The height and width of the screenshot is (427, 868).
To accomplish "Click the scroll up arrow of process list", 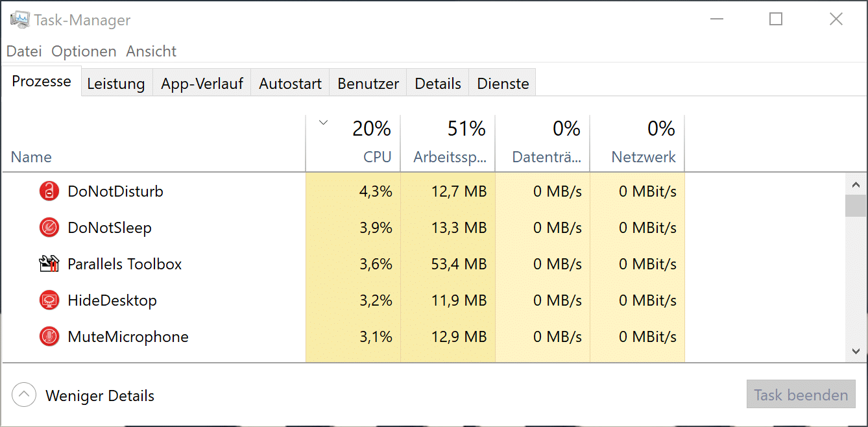I will (856, 184).
